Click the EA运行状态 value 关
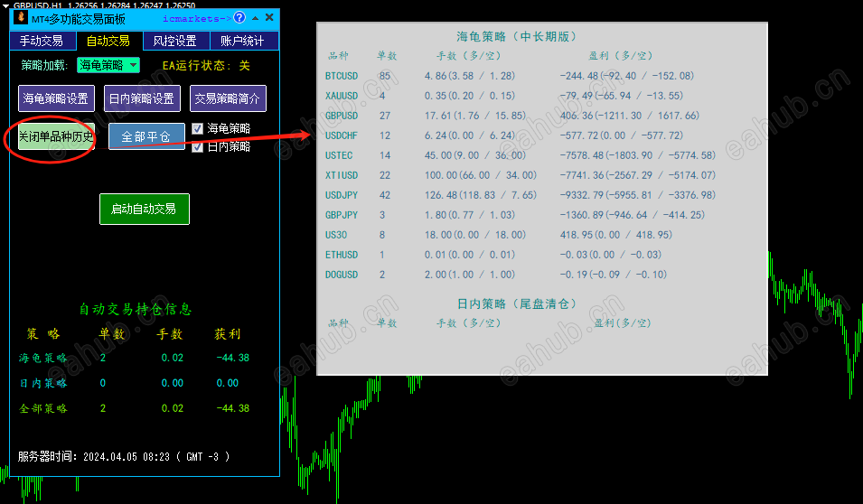 tap(244, 66)
